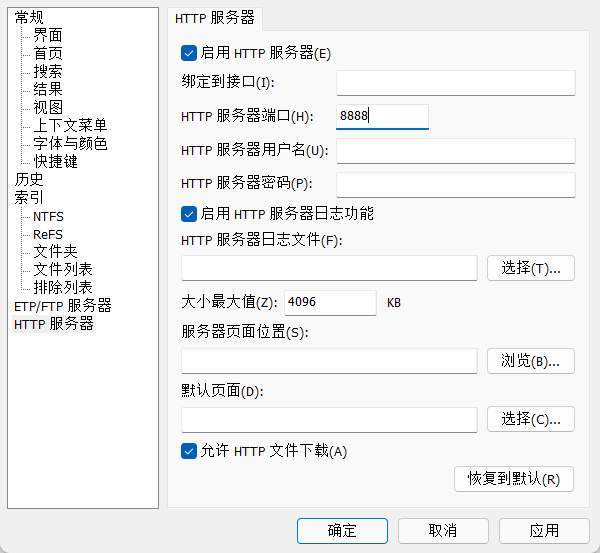This screenshot has height=553, width=600.
Task: Toggle the 允许 HTTP 文件下载 checkbox
Action: click(189, 451)
